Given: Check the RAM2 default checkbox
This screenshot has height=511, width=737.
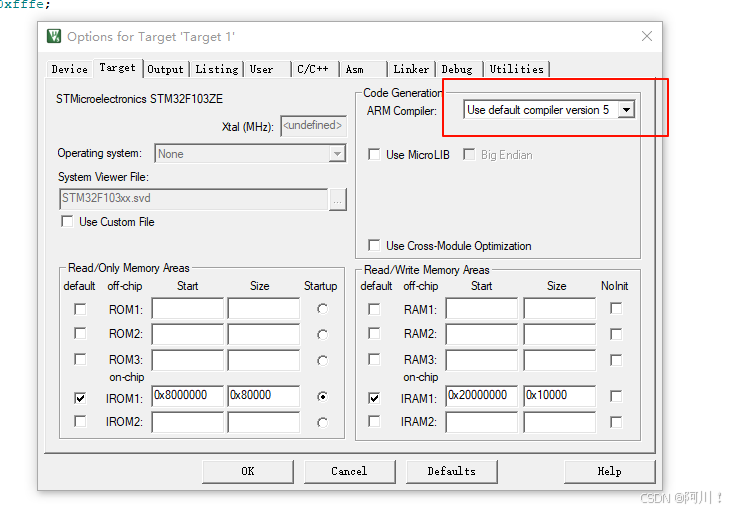Looking at the screenshot, I should point(374,333).
